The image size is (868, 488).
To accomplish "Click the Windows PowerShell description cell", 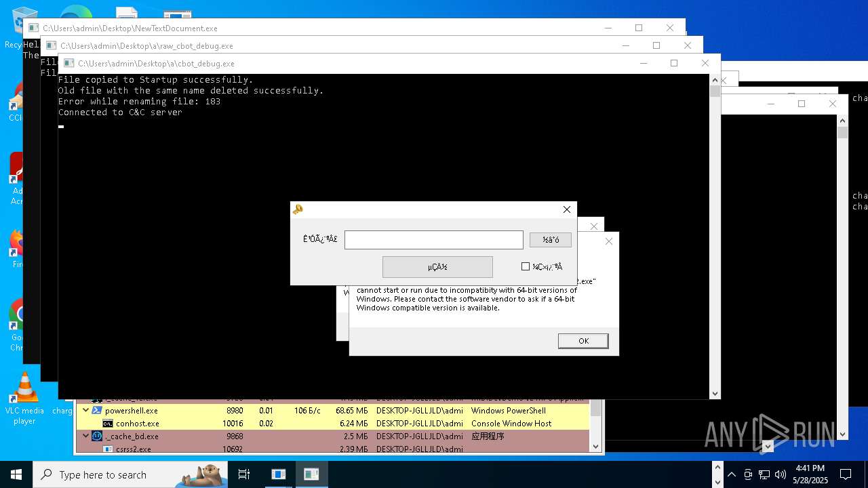I will [x=508, y=410].
